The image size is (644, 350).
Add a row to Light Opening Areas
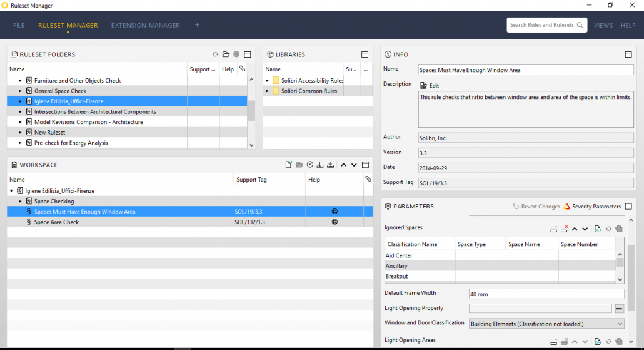(553, 341)
